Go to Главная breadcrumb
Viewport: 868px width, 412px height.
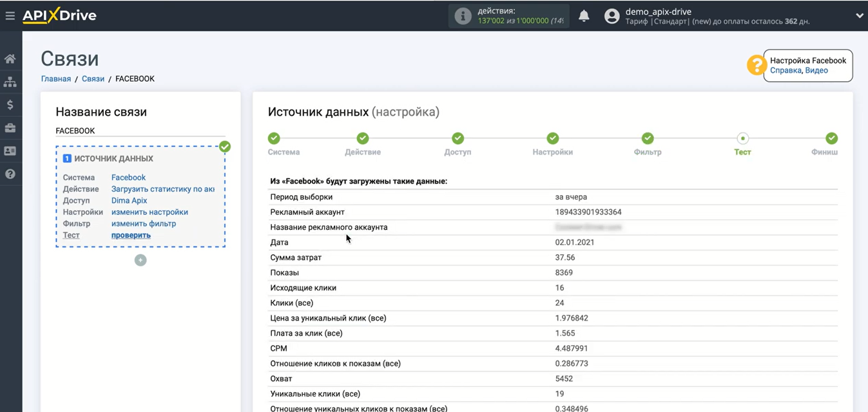[56, 79]
